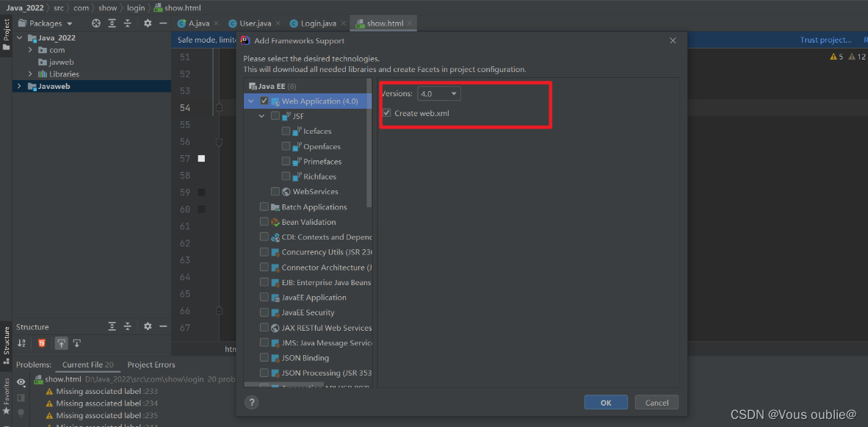Image resolution: width=868 pixels, height=427 pixels.
Task: Click Expand All in the Structure toolbar
Action: 112,326
